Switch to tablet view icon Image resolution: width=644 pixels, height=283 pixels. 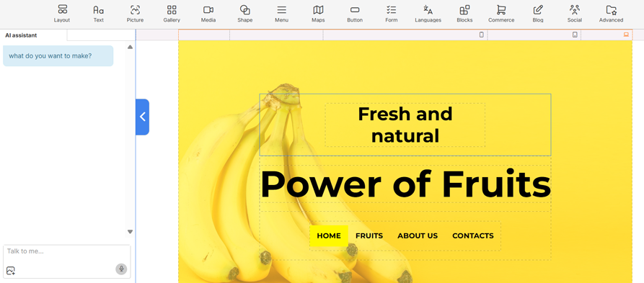pos(575,35)
